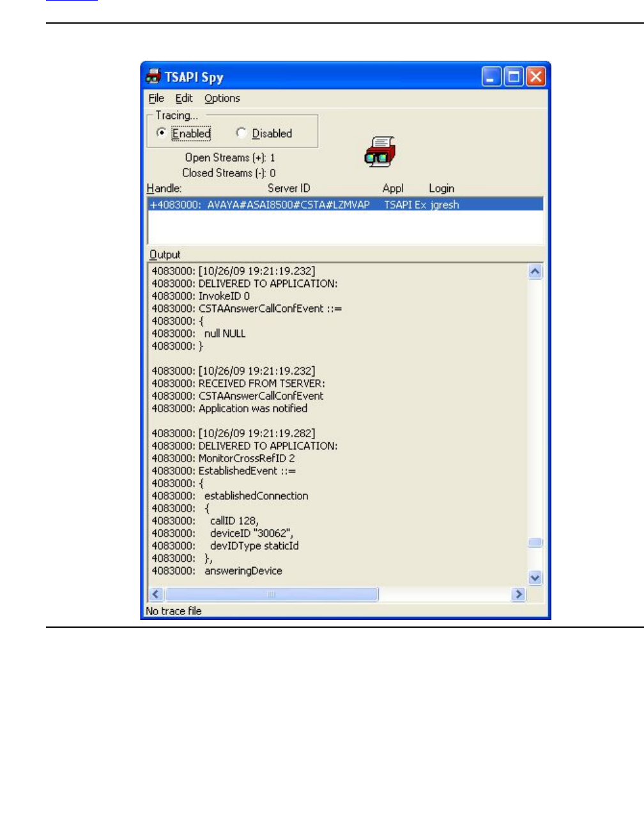
Task: Click the 'Open Streams (+): 1' label
Action: tap(230, 157)
